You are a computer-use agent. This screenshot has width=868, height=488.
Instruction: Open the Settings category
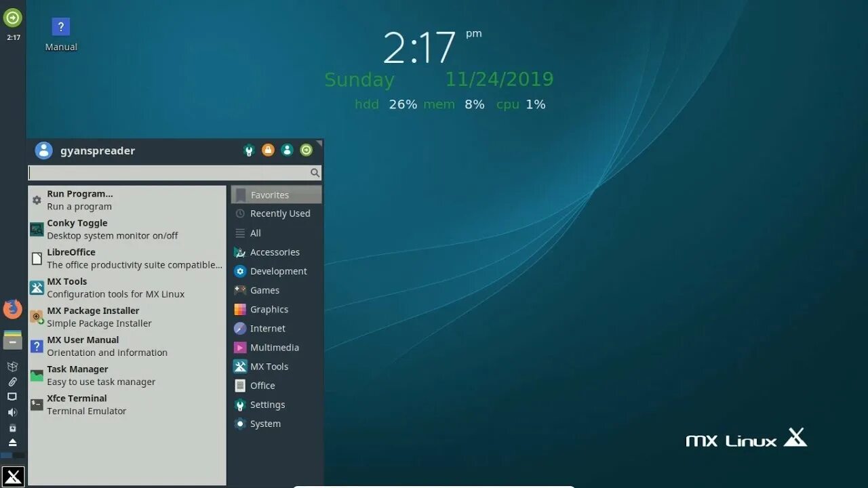point(276,405)
